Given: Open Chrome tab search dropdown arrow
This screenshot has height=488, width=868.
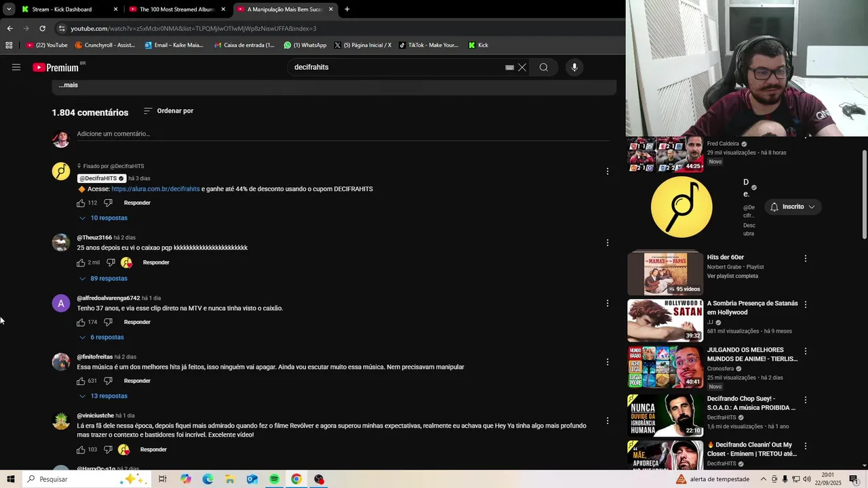Looking at the screenshot, I should (x=9, y=9).
